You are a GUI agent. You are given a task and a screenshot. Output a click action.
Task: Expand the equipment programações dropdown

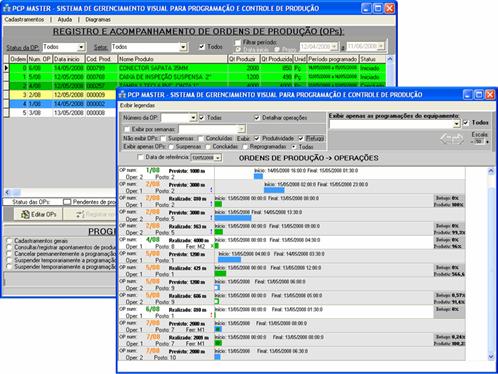coord(456,124)
